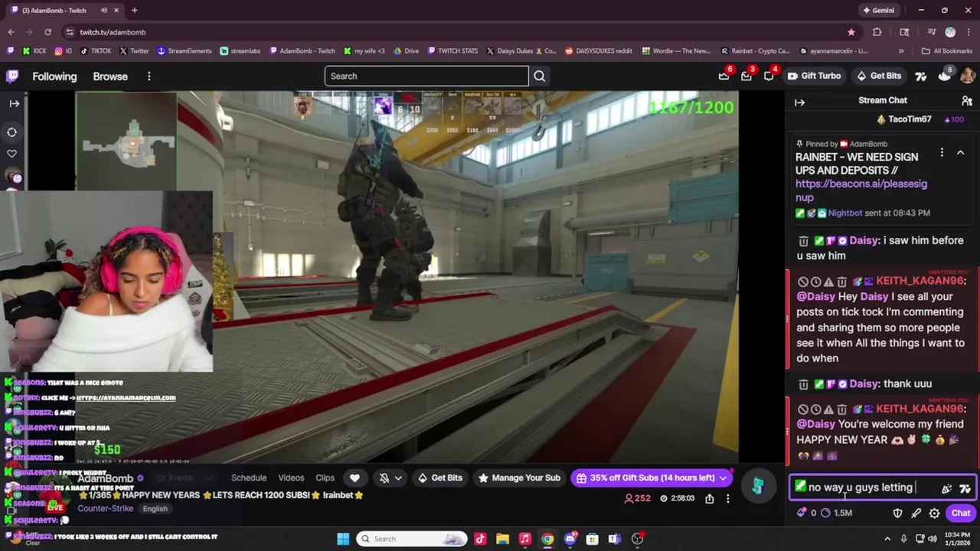Open Prime Loot crown notifications
The width and height of the screenshot is (980, 551).
724,76
